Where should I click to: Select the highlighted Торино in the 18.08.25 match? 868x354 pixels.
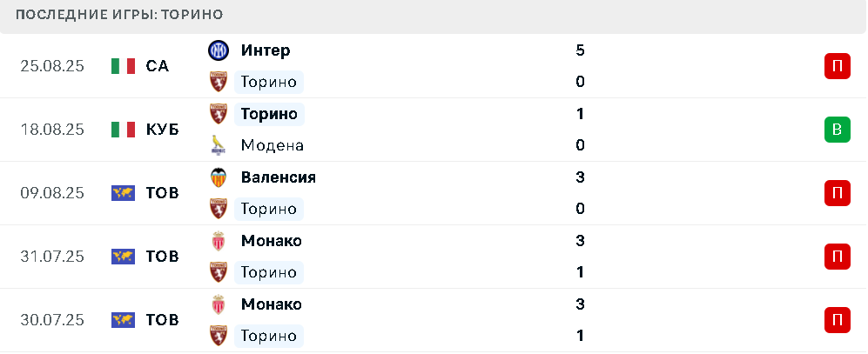(x=269, y=114)
